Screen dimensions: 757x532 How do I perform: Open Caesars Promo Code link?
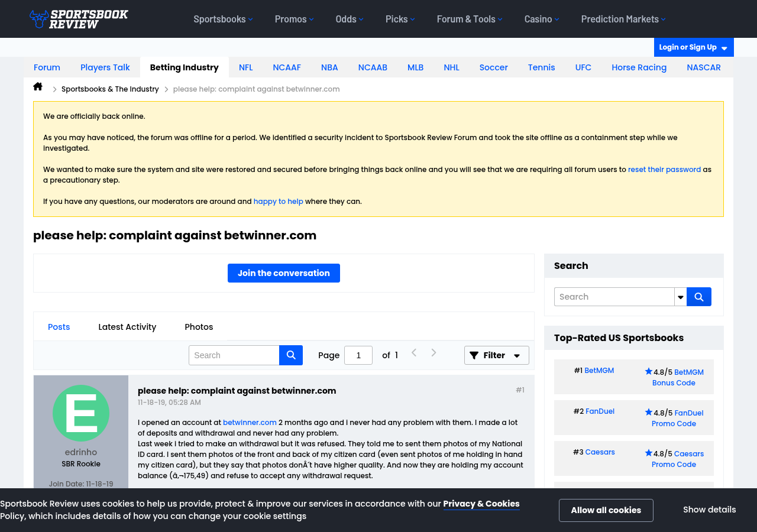[x=678, y=459]
